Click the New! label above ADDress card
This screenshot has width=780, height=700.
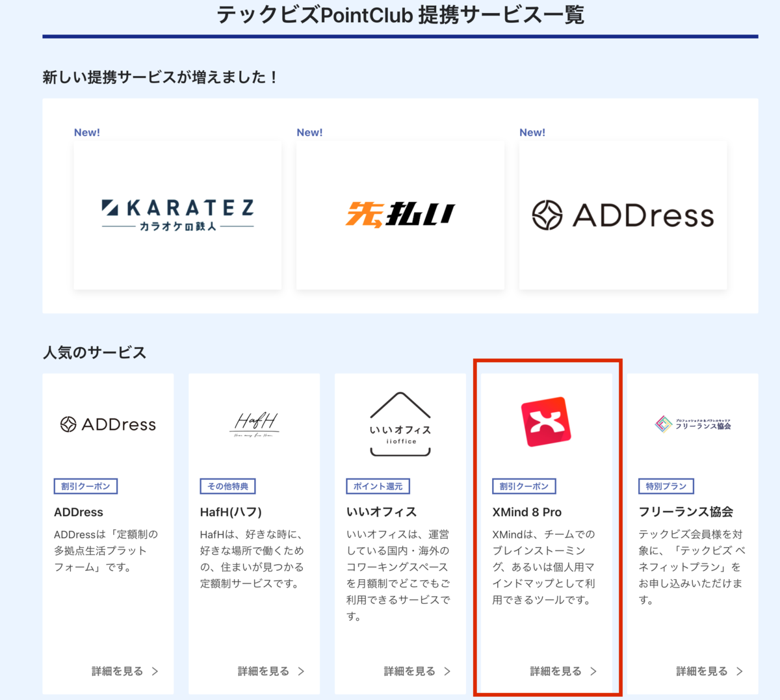[x=532, y=133]
